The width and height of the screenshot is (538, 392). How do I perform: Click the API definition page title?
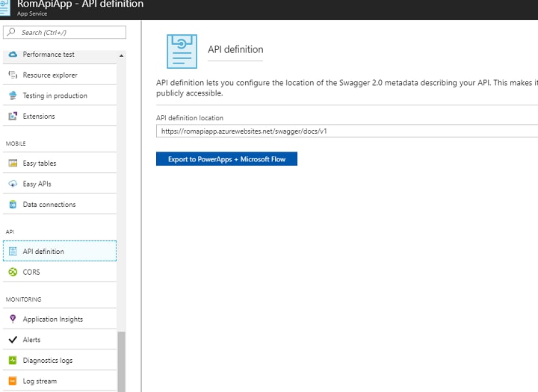tap(235, 49)
